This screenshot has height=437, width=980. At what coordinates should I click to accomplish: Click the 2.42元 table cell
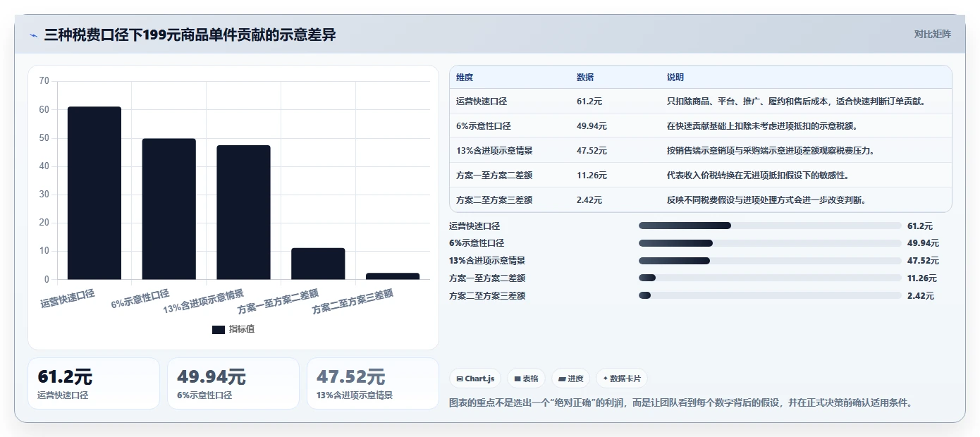pyautogui.click(x=589, y=200)
